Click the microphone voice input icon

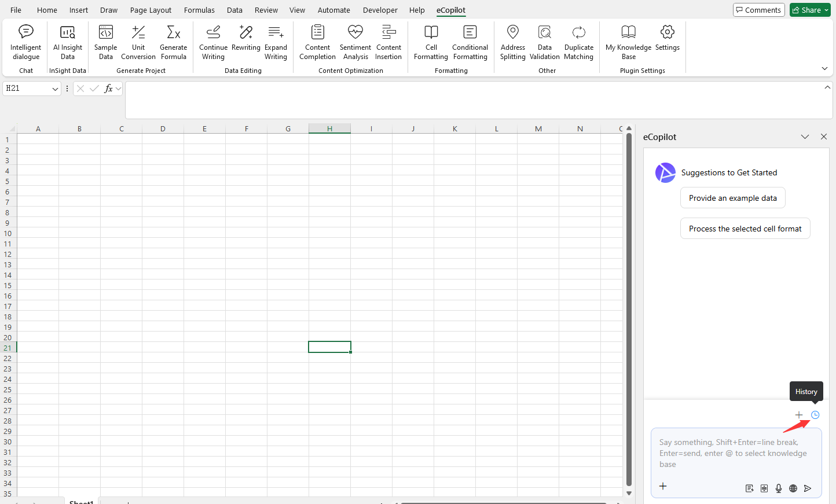(x=779, y=488)
